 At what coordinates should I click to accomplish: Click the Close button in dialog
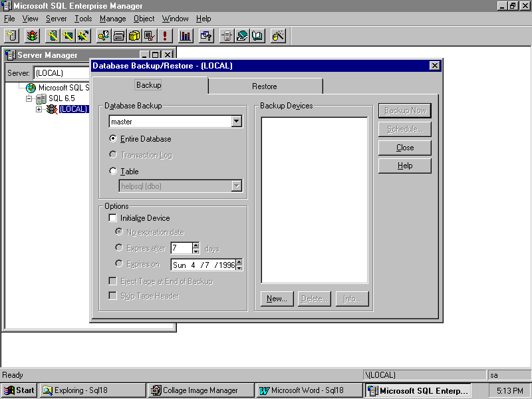pyautogui.click(x=404, y=148)
